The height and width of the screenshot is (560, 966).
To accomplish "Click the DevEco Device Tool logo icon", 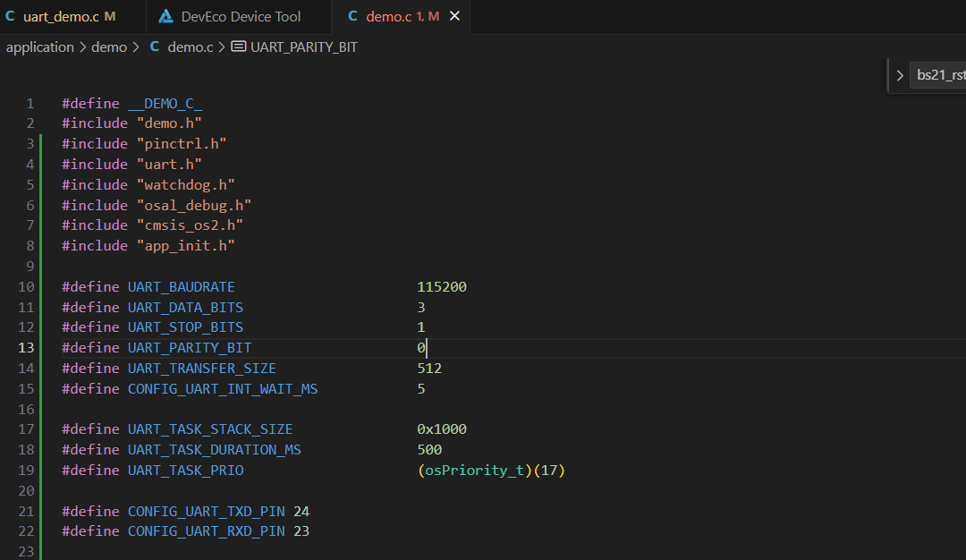I will coord(165,17).
